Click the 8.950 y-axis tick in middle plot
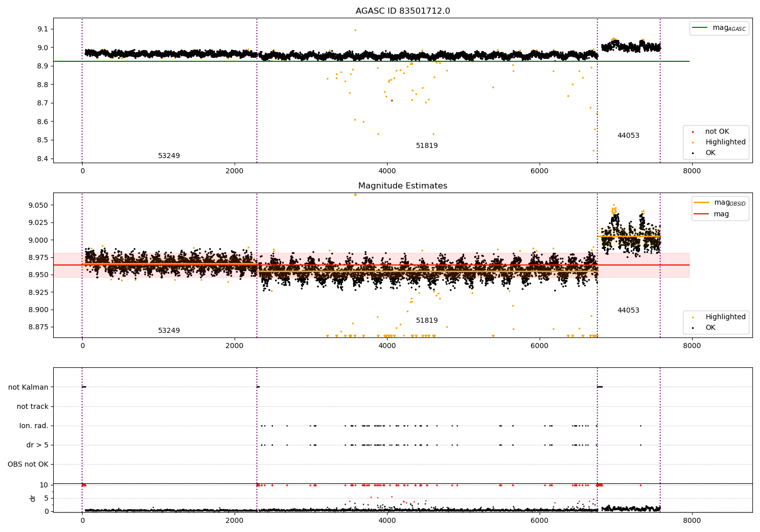This screenshot has height=532, width=760. 39,275
